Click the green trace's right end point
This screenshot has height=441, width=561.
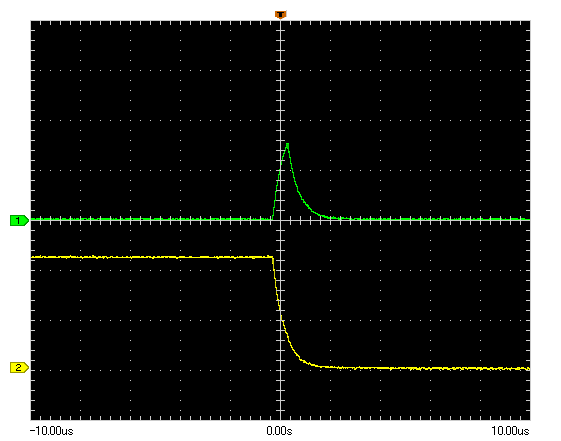point(528,219)
